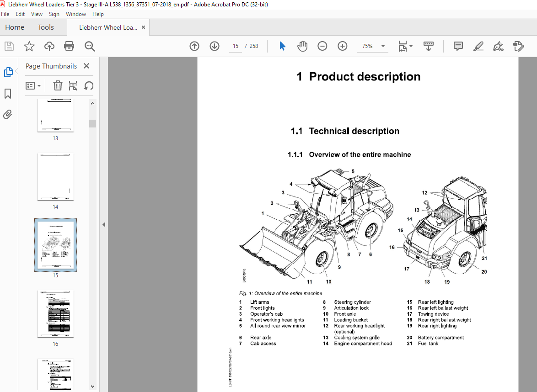Close the Page Thumbnails panel
The height and width of the screenshot is (392, 537).
tap(86, 66)
